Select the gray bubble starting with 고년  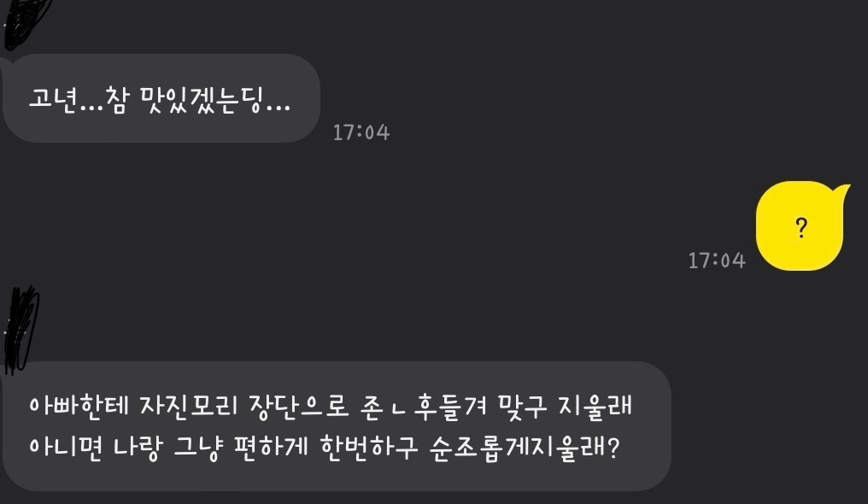[161, 98]
